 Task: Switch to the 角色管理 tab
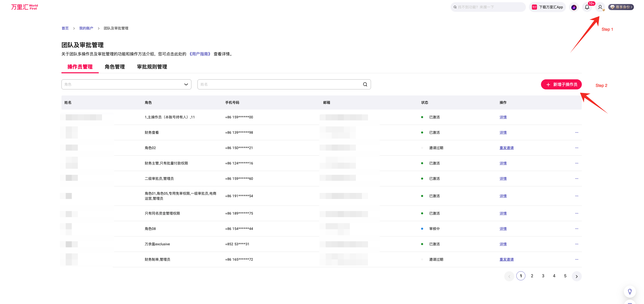pyautogui.click(x=115, y=67)
